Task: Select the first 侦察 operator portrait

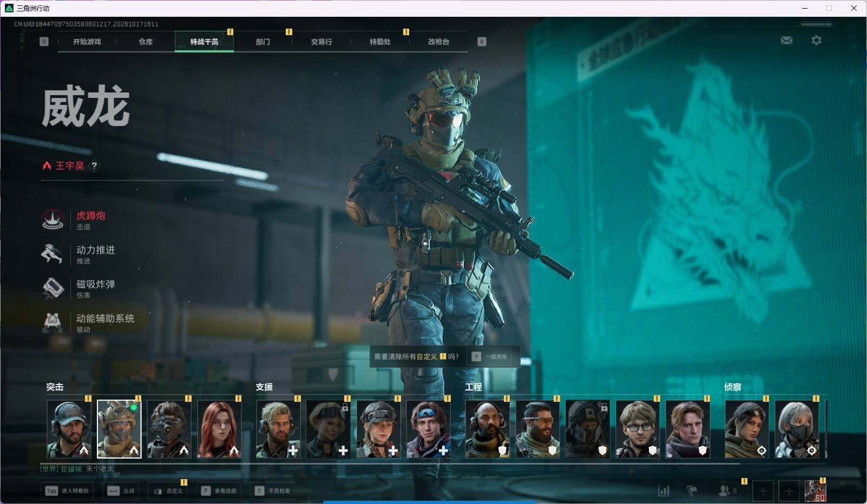Action: click(747, 429)
